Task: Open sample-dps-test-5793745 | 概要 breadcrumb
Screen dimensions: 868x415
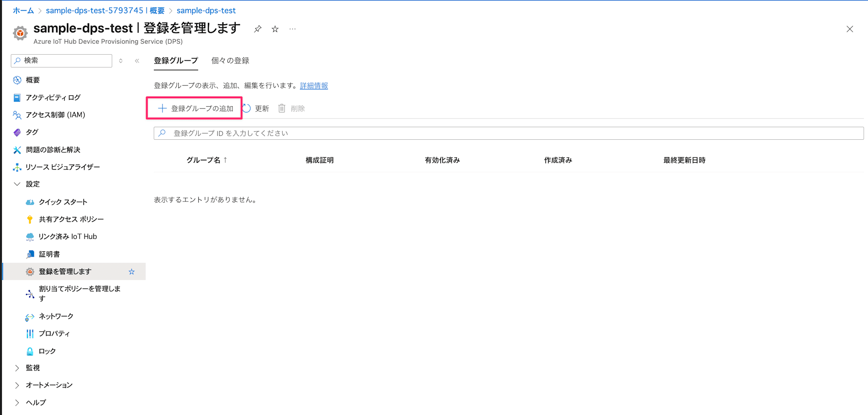Action: click(x=105, y=10)
